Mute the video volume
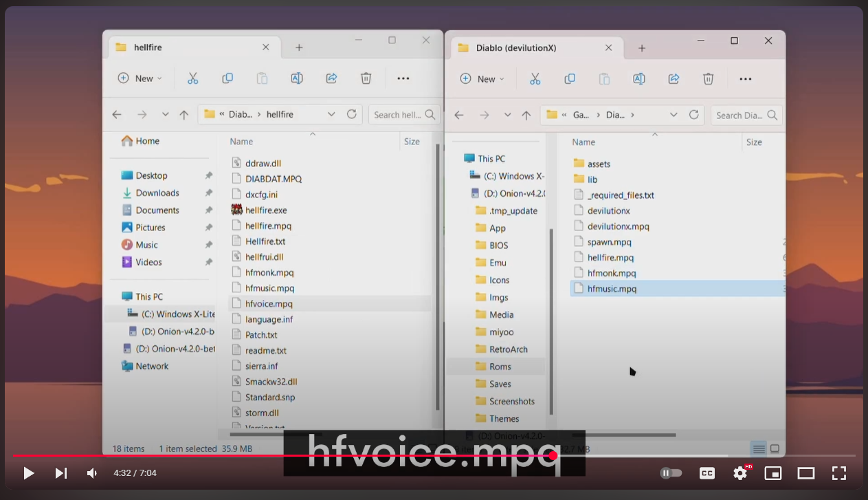The height and width of the screenshot is (500, 868). tap(92, 473)
